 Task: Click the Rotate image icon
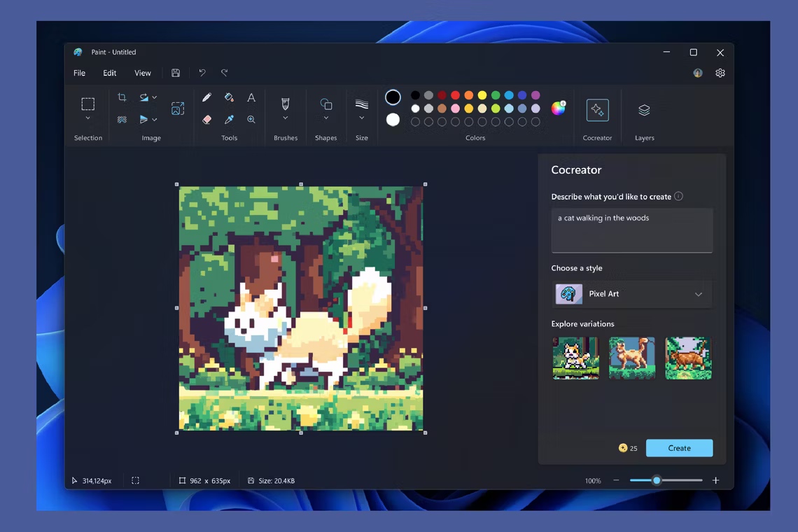coord(144,97)
